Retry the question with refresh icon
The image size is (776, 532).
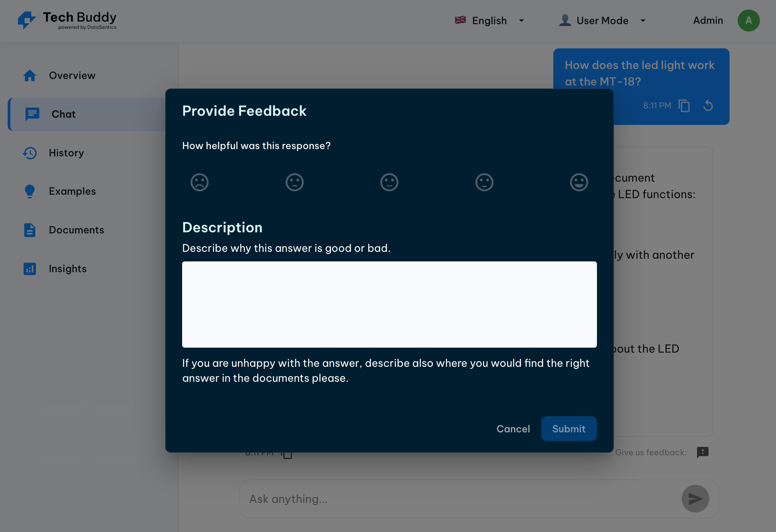click(x=708, y=106)
